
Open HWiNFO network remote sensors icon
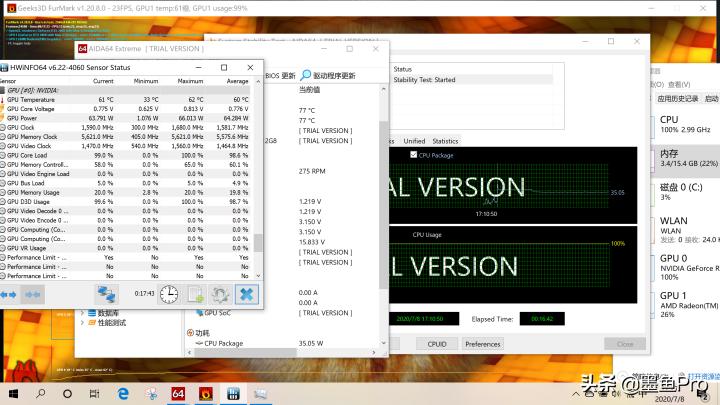107,294
